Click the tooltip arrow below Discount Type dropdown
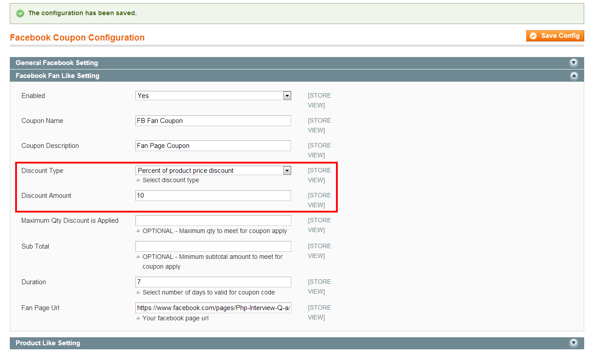 (138, 180)
